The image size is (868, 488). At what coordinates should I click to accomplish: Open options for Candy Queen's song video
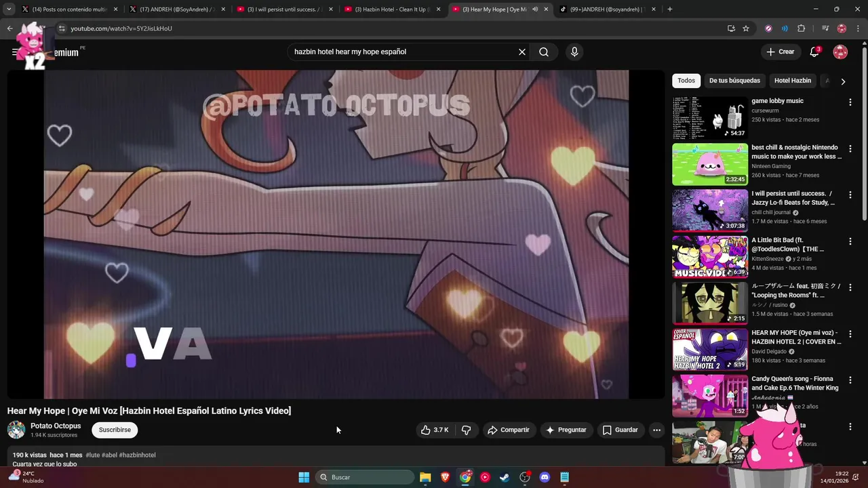point(850,380)
